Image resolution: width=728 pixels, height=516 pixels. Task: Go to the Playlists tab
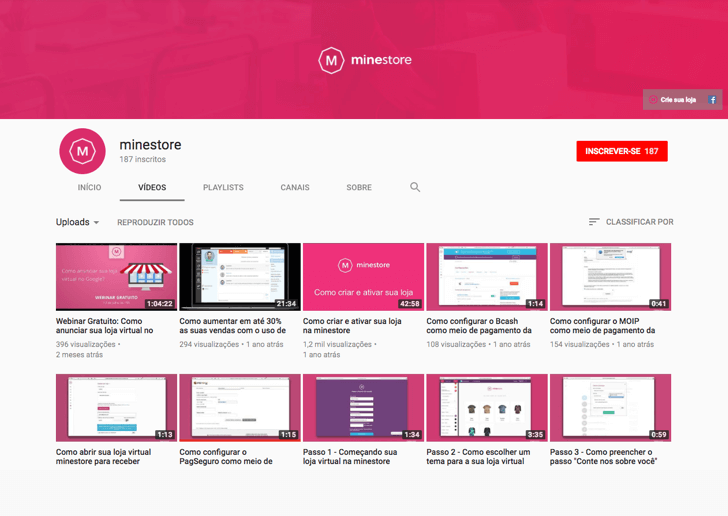(x=223, y=187)
